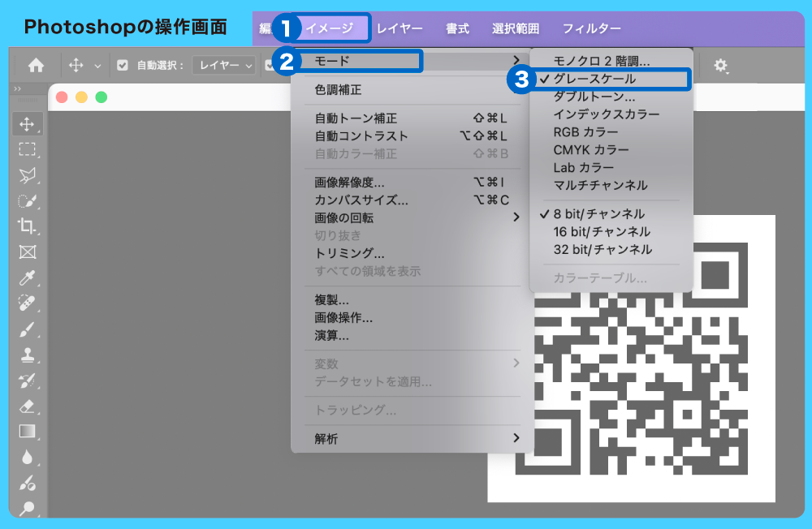This screenshot has height=529, width=812.
Task: Choose 画像操作... menu item
Action: [x=411, y=318]
